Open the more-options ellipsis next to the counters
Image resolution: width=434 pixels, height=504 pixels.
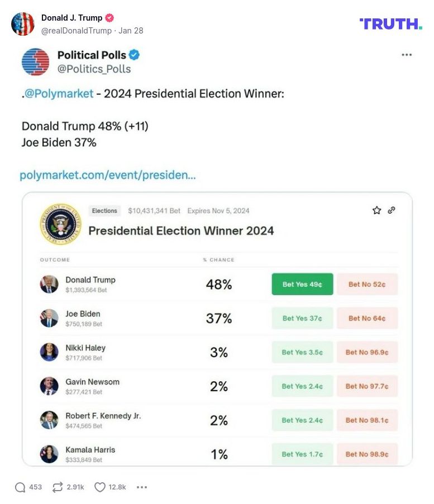tap(141, 487)
